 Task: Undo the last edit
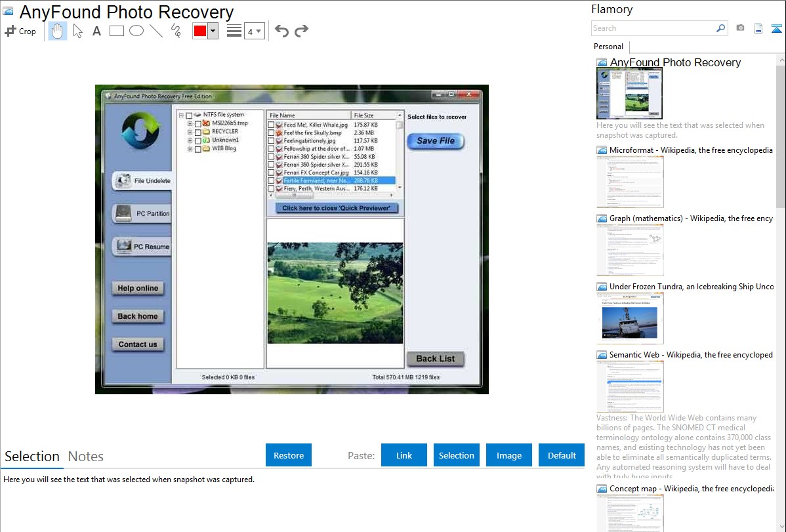tap(281, 31)
